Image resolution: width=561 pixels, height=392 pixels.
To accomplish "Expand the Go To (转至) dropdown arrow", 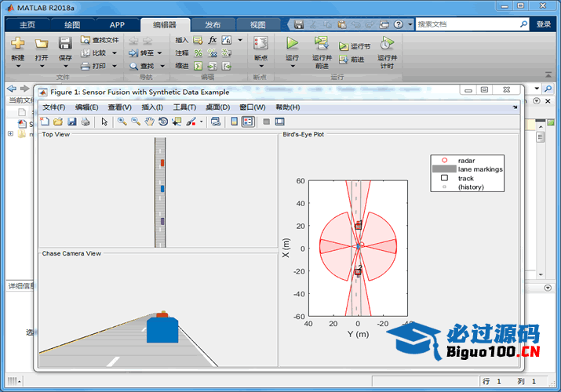I will [159, 53].
